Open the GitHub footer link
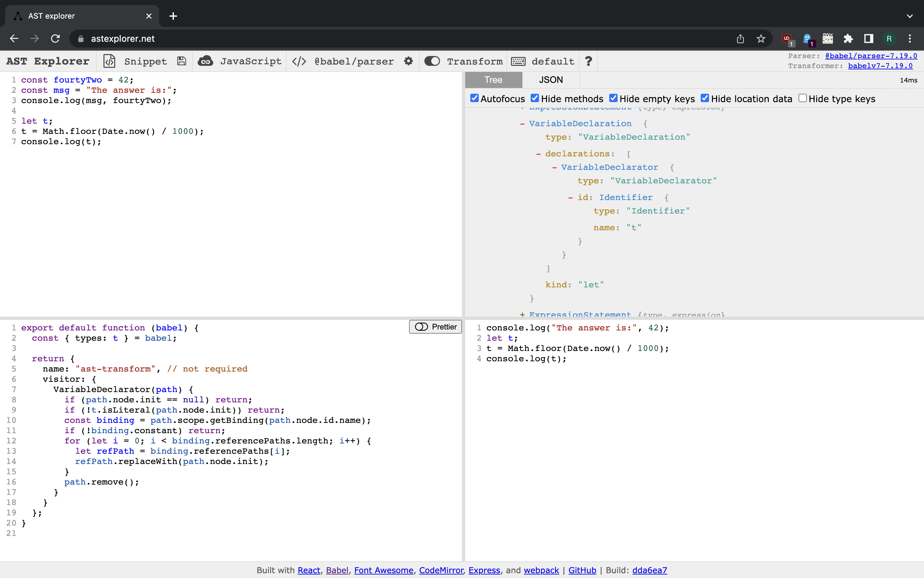Screen dimensions: 924x578 coord(582,570)
